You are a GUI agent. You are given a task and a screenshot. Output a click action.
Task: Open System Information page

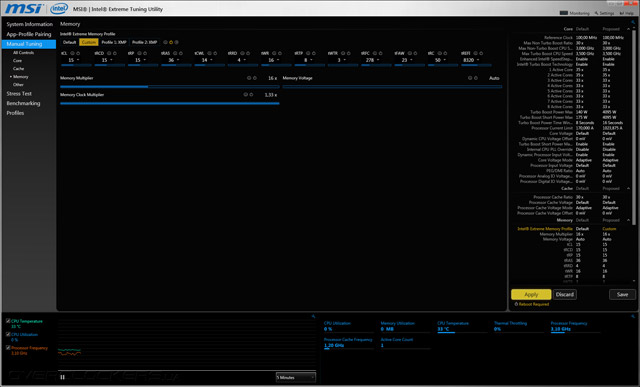[29, 24]
